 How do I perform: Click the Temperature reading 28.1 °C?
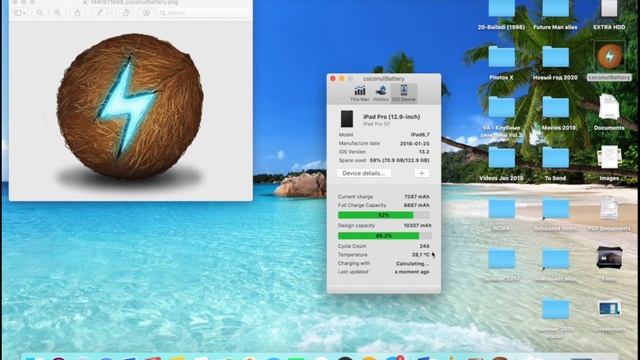[420, 255]
